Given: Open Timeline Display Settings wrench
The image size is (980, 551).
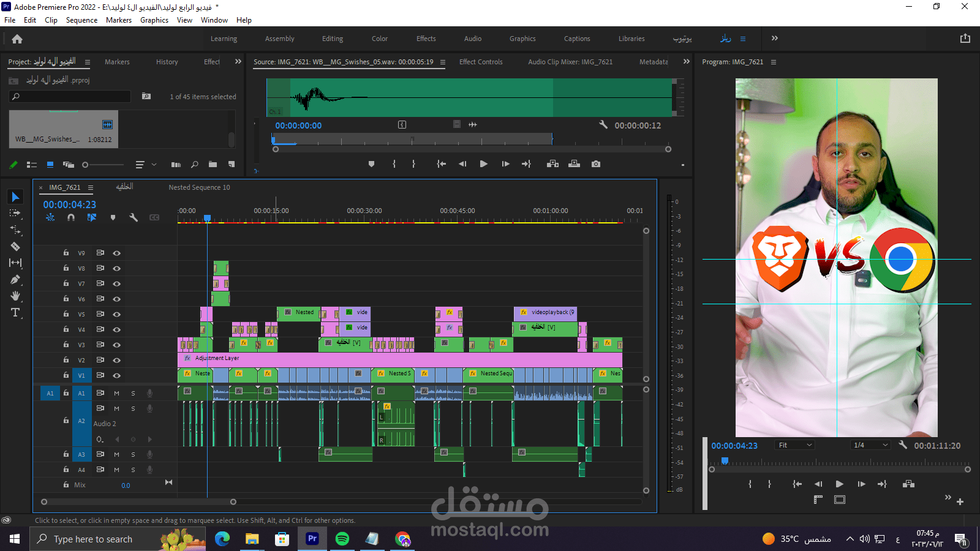Looking at the screenshot, I should [x=134, y=217].
